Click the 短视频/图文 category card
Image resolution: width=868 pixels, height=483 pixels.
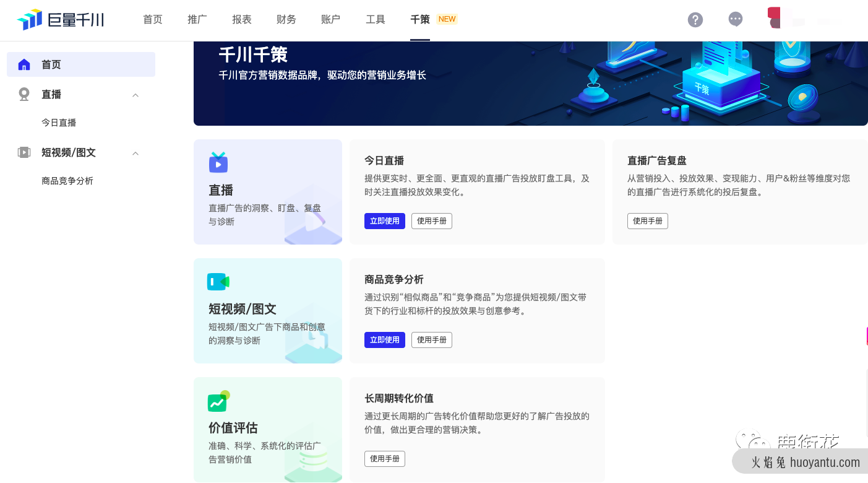point(268,311)
